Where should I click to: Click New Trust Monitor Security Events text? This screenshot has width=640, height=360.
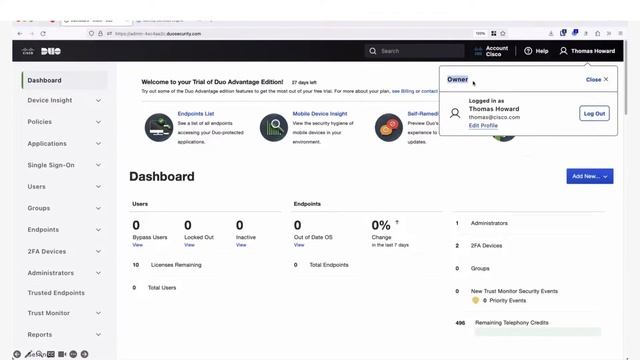coord(514,291)
